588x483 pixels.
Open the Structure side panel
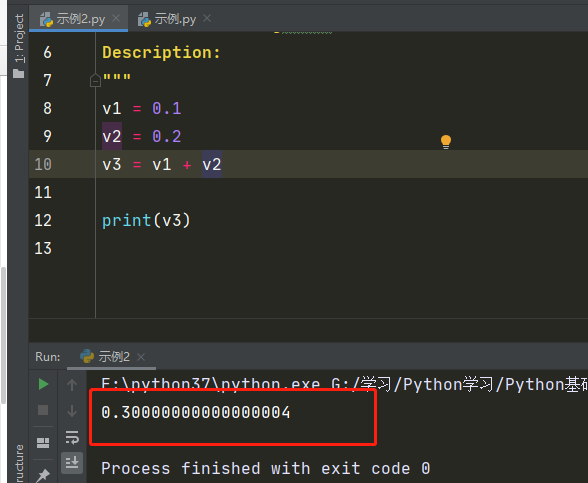(x=19, y=464)
